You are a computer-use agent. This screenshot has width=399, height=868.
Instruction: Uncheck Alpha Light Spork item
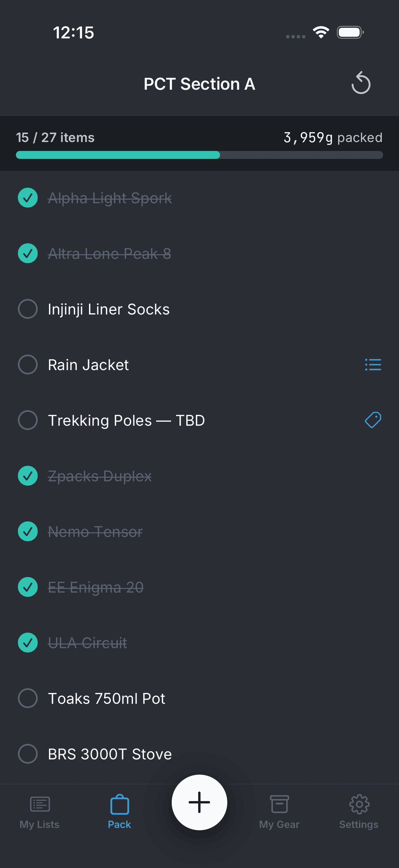click(27, 198)
